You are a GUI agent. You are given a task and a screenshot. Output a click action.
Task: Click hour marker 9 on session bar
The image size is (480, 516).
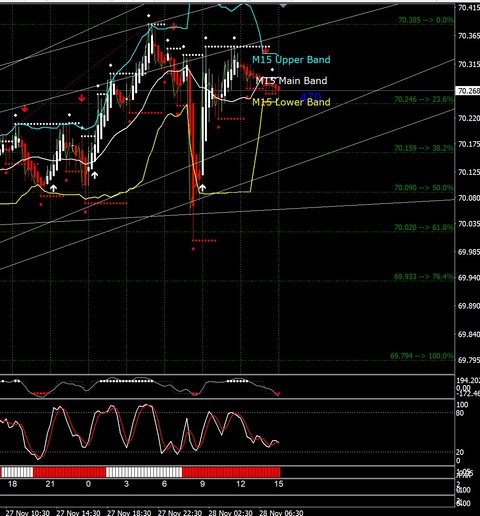(202, 484)
